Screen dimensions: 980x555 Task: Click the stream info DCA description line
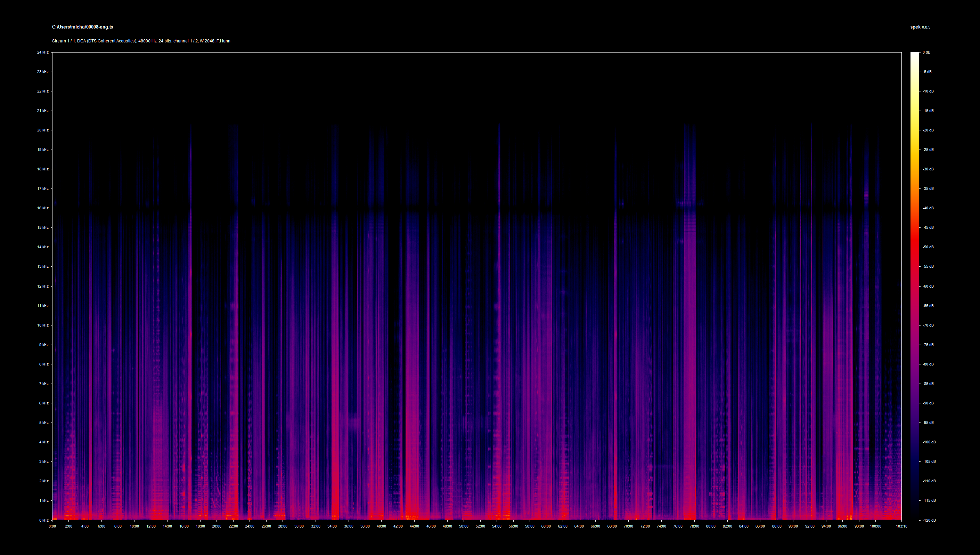[x=141, y=41]
